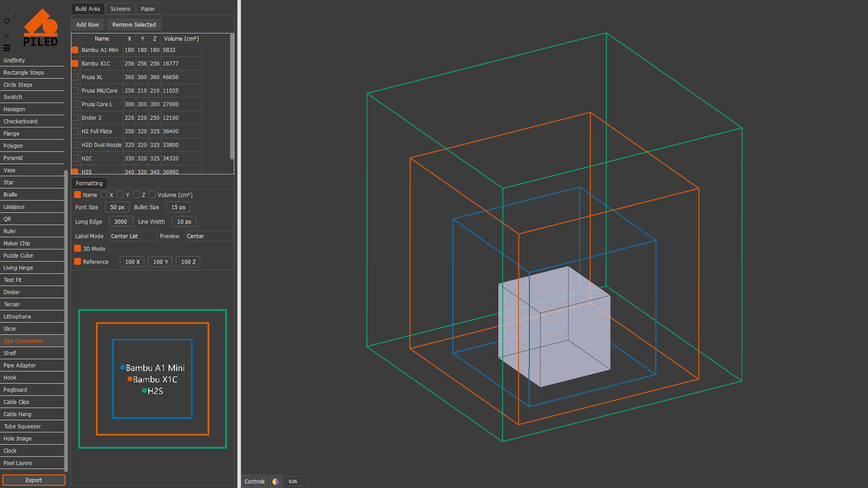Toggle the day/night theme icon in status bar

click(275, 481)
